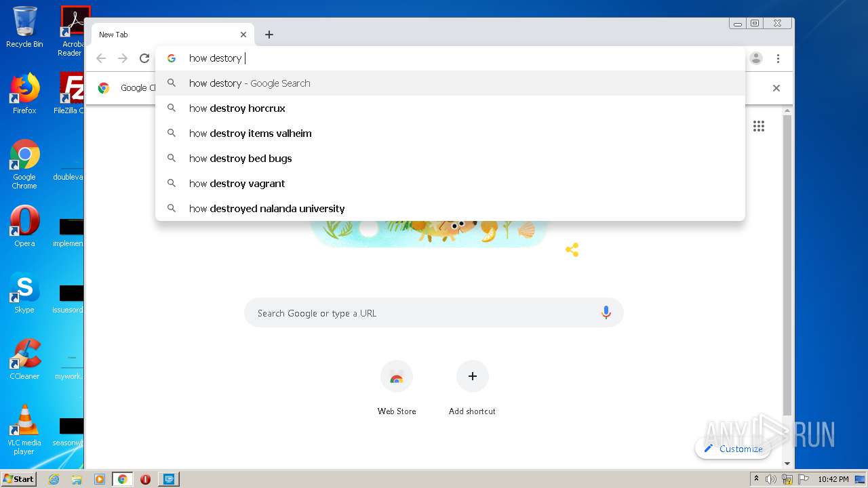Click the Action Center flag icon
The image size is (868, 488).
[x=804, y=479]
